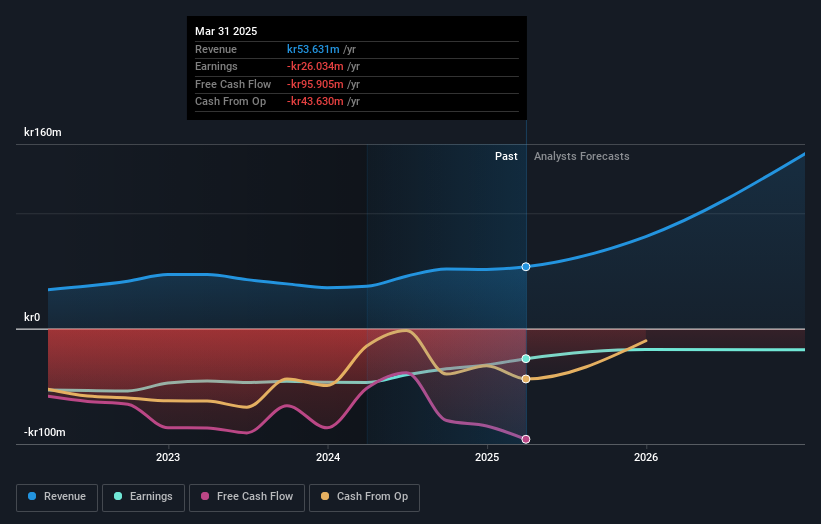This screenshot has height=524, width=821.
Task: Select the Earnings data point marker
Action: [526, 359]
